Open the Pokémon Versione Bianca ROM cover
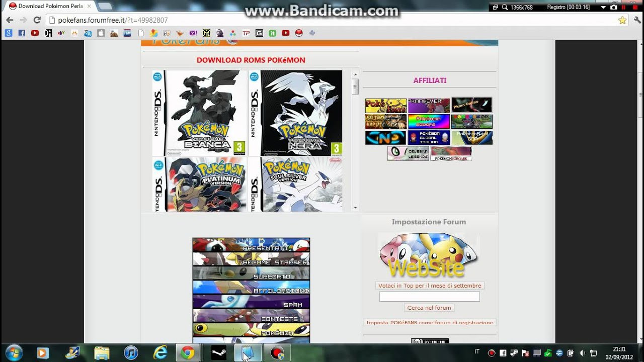 coord(199,113)
